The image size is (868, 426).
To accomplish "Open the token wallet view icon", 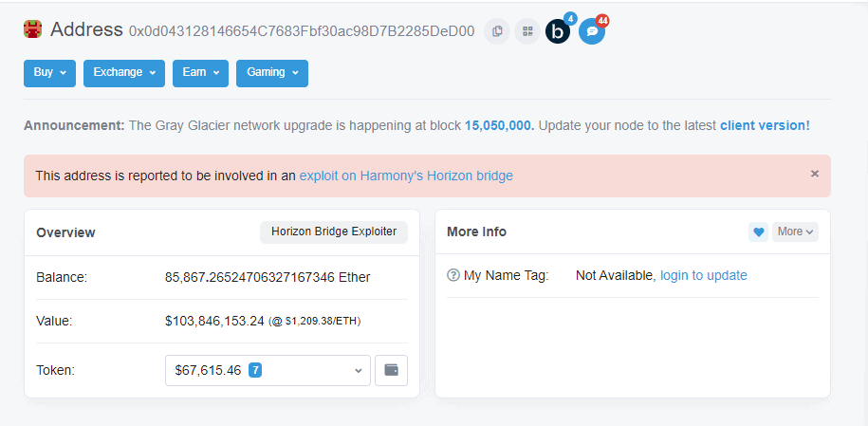I will (392, 370).
